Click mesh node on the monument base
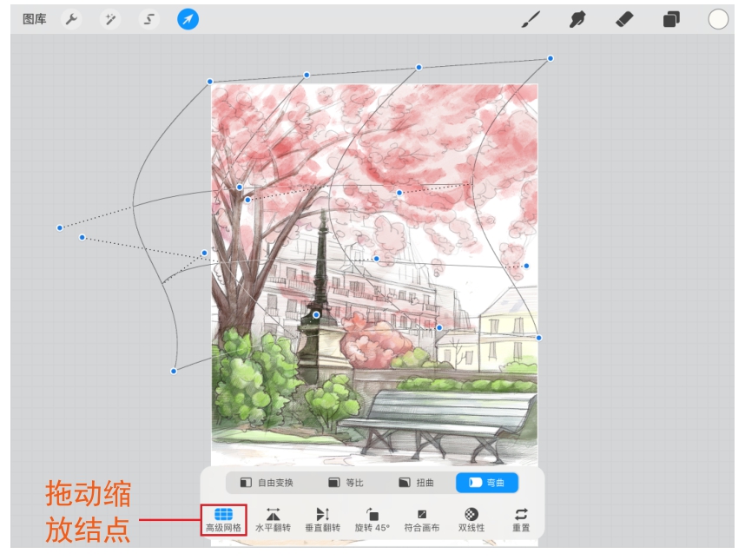This screenshot has height=560, width=745. click(x=316, y=315)
